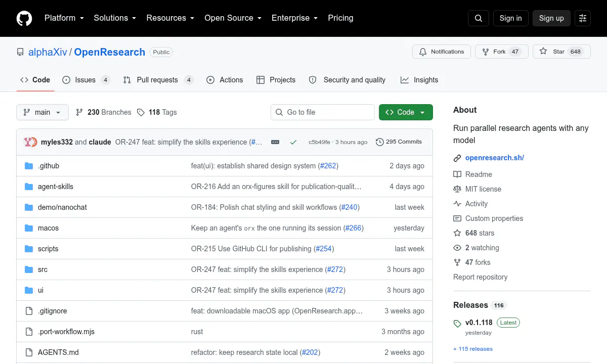The image size is (607, 364).
Task: Open the .github folder
Action: pos(49,166)
